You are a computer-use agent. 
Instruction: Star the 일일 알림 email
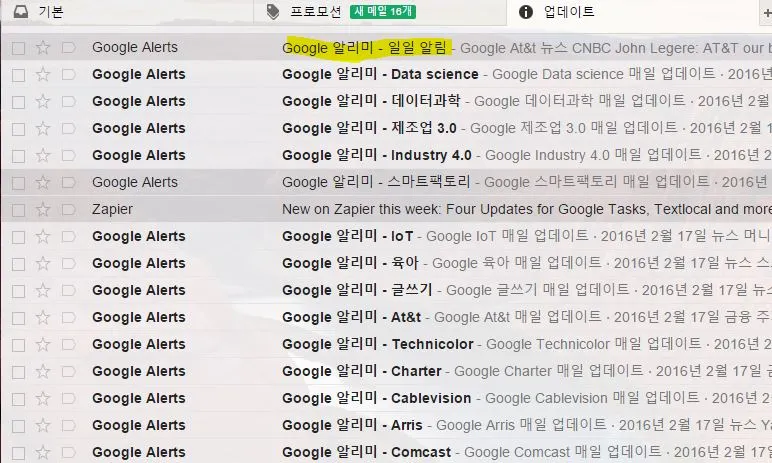[43, 47]
